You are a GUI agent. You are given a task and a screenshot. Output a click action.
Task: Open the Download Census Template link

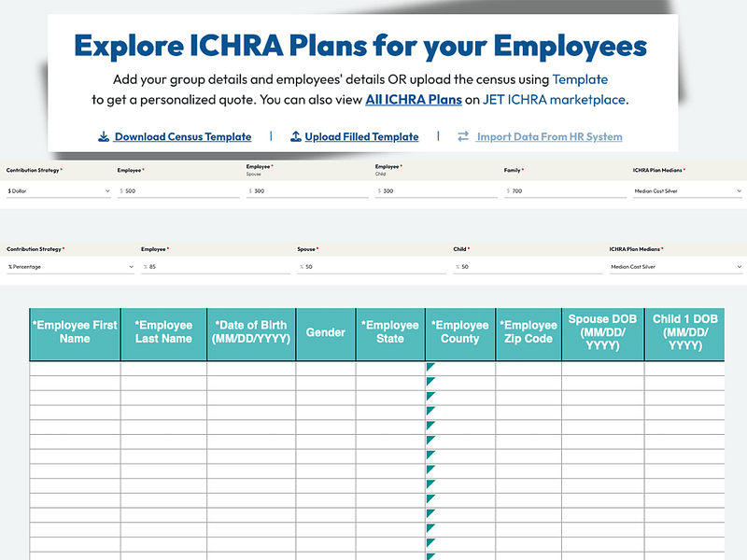point(182,137)
